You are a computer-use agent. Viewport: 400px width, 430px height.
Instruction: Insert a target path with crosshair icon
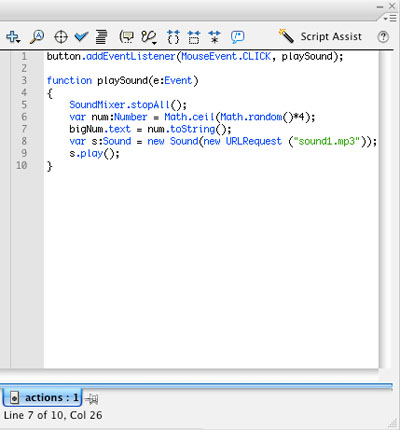(x=61, y=37)
